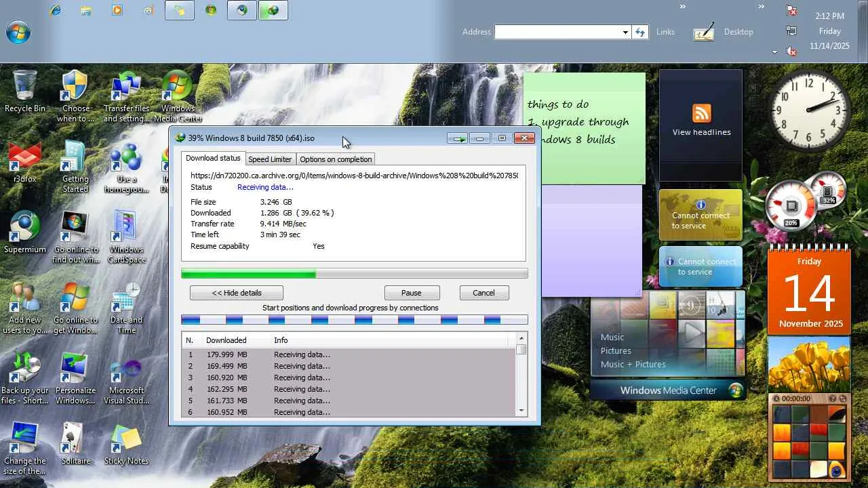This screenshot has width=868, height=488.
Task: Select the Supermium browser desktop icon
Action: pos(25,232)
